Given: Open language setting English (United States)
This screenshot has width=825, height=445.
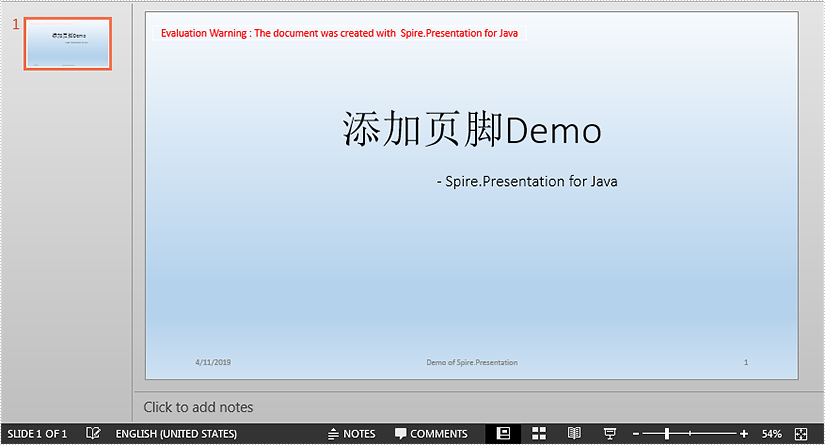Looking at the screenshot, I should coord(176,434).
